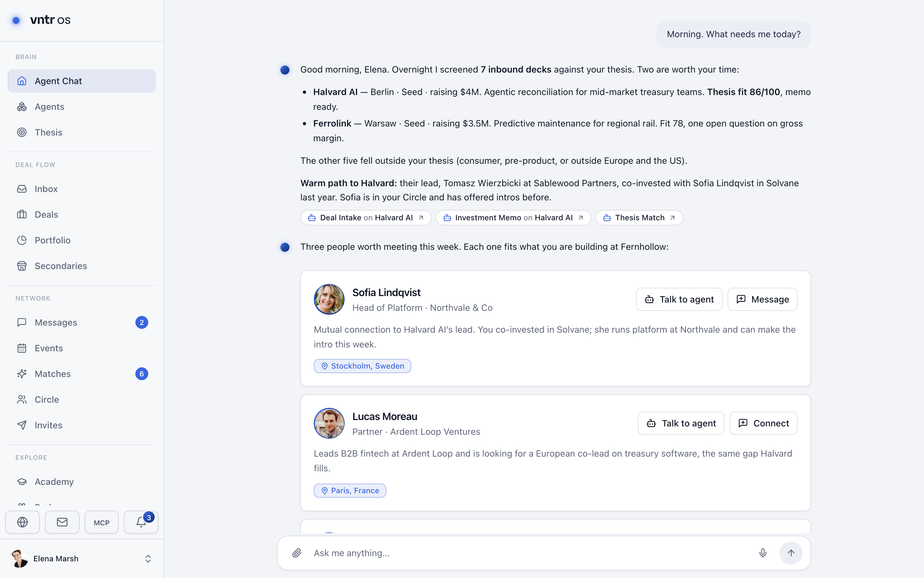Click the attachment paperclip icon
The height and width of the screenshot is (578, 924).
[x=297, y=553]
